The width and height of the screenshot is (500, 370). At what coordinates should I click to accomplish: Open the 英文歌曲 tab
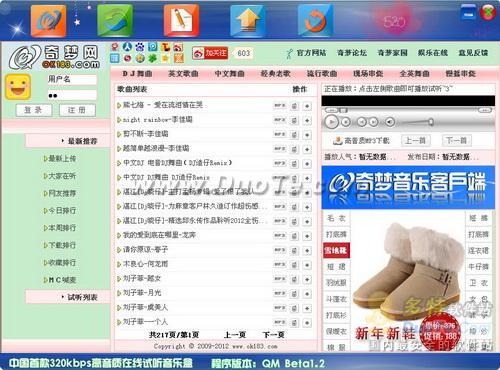pyautogui.click(x=183, y=73)
